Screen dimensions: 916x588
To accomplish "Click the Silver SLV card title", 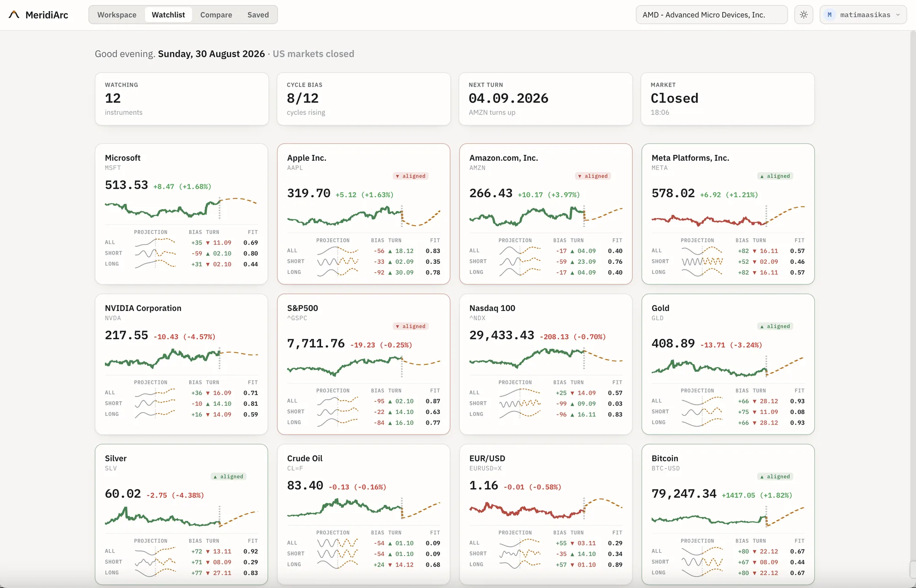I will (116, 458).
